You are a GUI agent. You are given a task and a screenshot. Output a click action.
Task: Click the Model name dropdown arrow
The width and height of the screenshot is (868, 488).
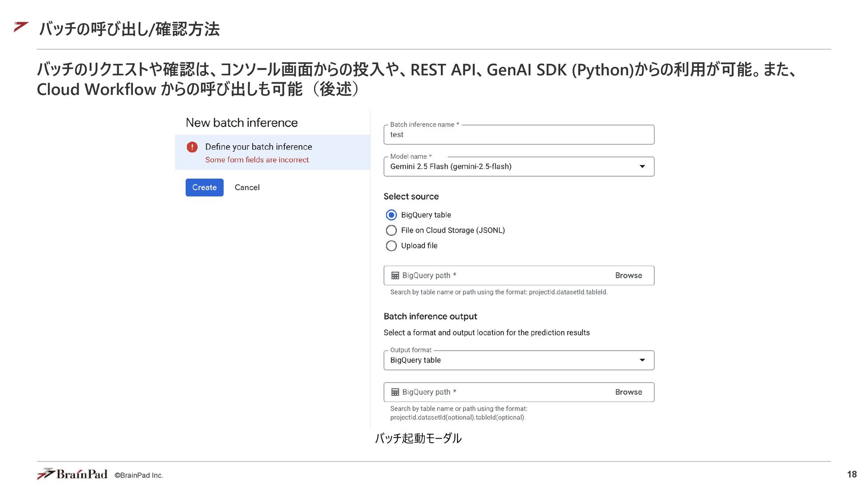(642, 166)
